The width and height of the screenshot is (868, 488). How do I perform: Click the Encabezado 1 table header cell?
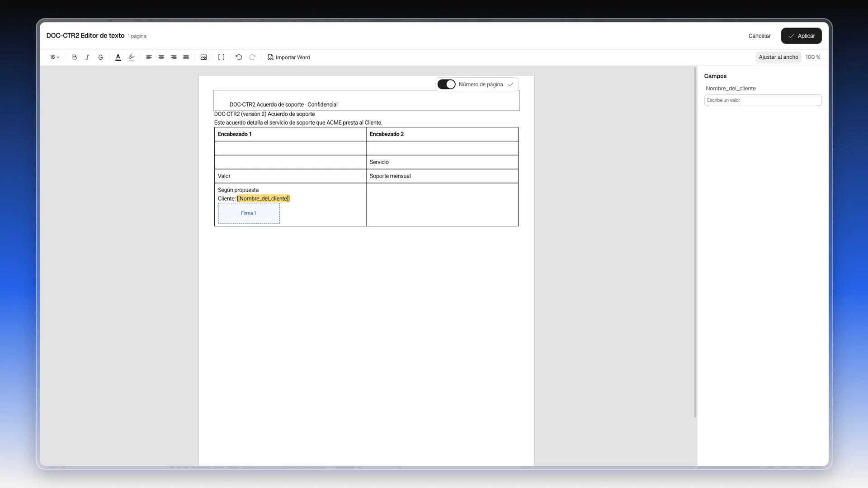pyautogui.click(x=290, y=134)
